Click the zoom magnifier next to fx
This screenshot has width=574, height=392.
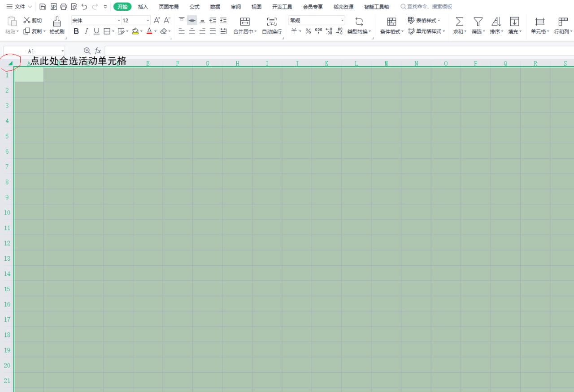(87, 51)
